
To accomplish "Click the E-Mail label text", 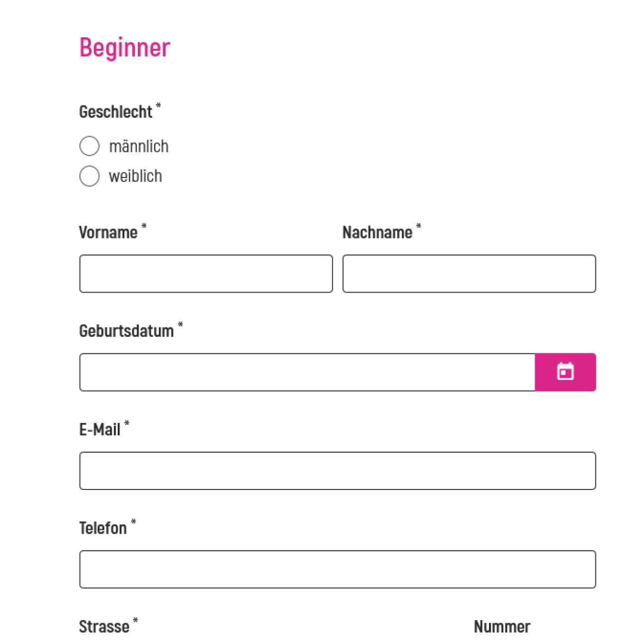I will 99,429.
